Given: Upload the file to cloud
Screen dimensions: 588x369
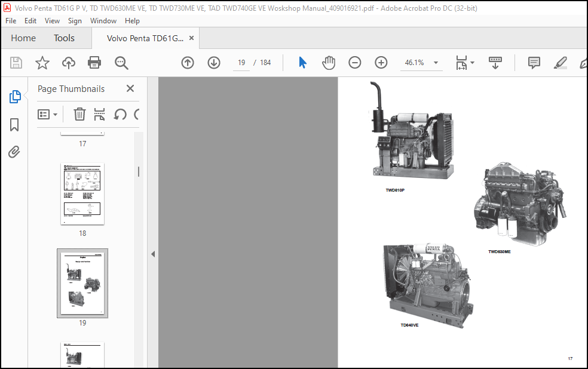Looking at the screenshot, I should coord(69,63).
